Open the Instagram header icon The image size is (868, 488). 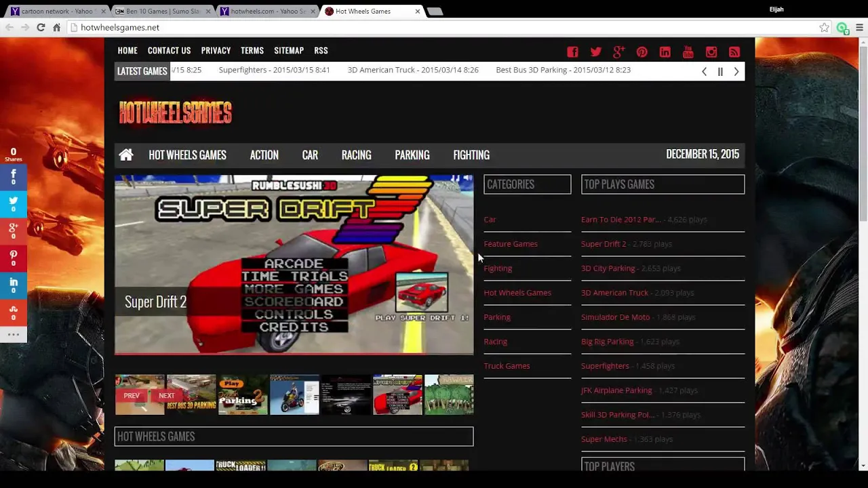tap(711, 52)
